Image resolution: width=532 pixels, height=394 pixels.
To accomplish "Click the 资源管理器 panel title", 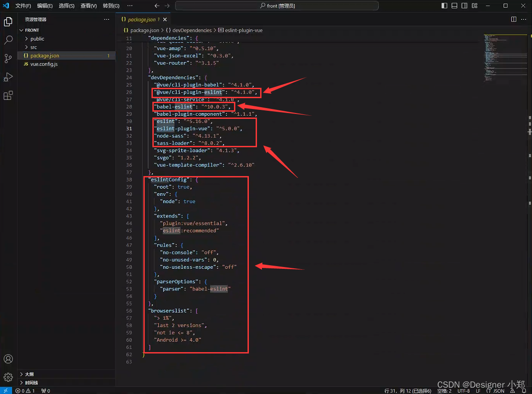I will click(36, 19).
